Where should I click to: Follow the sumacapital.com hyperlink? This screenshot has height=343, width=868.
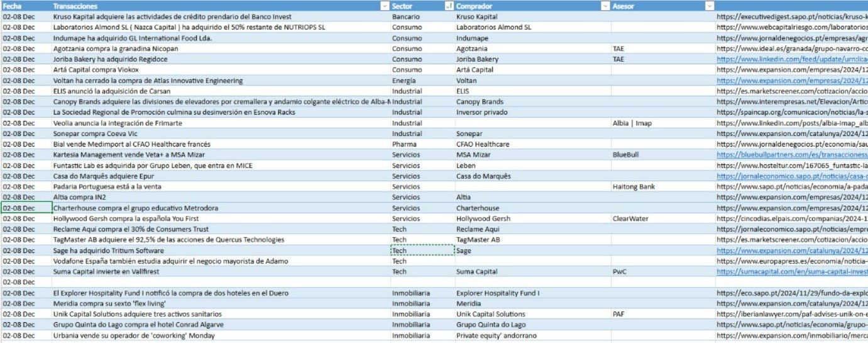792,272
